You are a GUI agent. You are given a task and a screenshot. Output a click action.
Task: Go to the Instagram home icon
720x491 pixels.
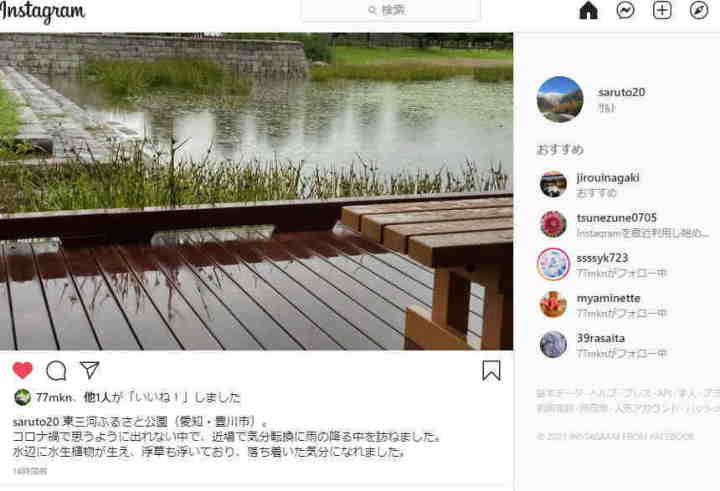(x=588, y=10)
